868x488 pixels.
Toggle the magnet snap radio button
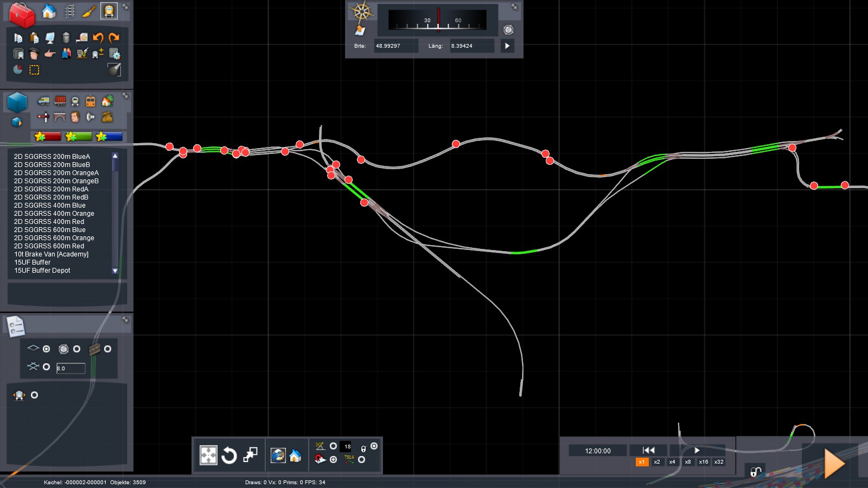pyautogui.click(x=333, y=459)
